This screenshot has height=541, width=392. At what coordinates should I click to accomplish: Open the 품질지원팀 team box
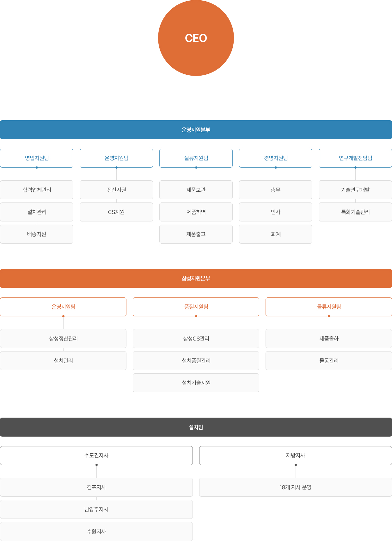(196, 307)
